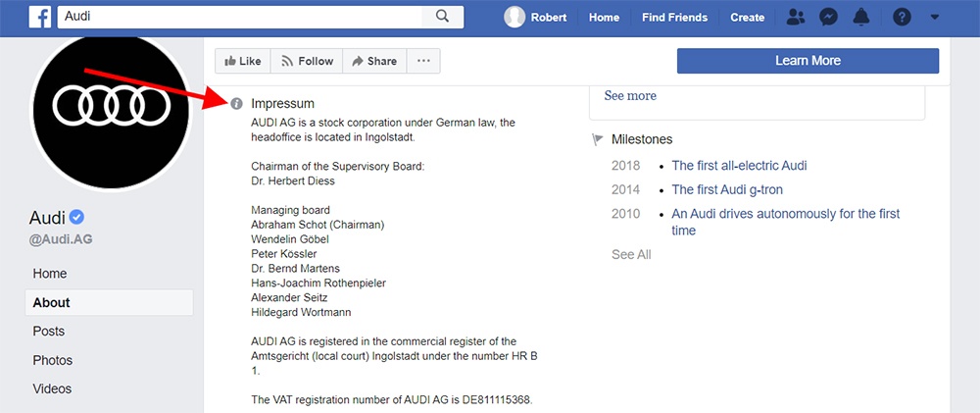Open the more options ellipsis button
980x413 pixels.
(x=423, y=61)
